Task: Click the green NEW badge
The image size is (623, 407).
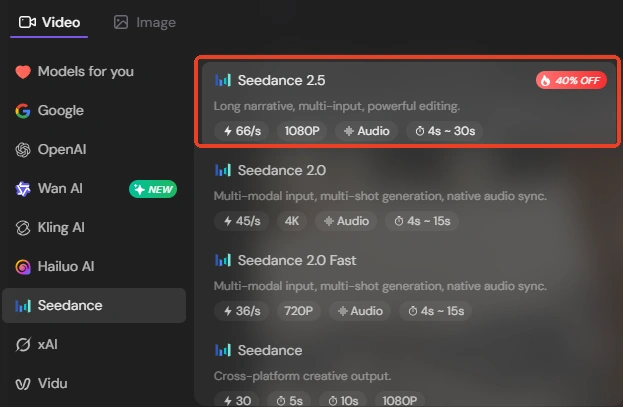Action: (x=153, y=189)
